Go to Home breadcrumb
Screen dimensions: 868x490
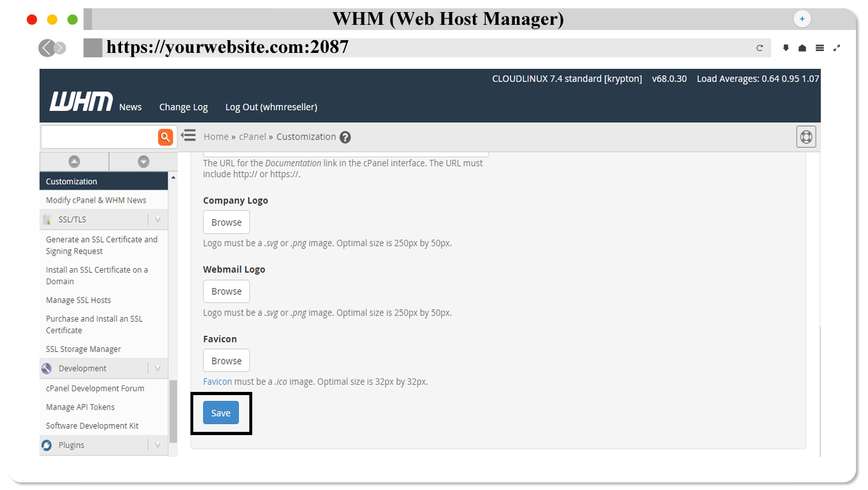[x=216, y=136]
